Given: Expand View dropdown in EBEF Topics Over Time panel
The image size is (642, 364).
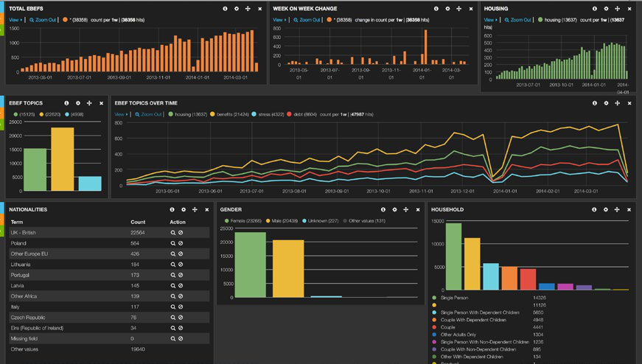Looking at the screenshot, I should (x=121, y=114).
